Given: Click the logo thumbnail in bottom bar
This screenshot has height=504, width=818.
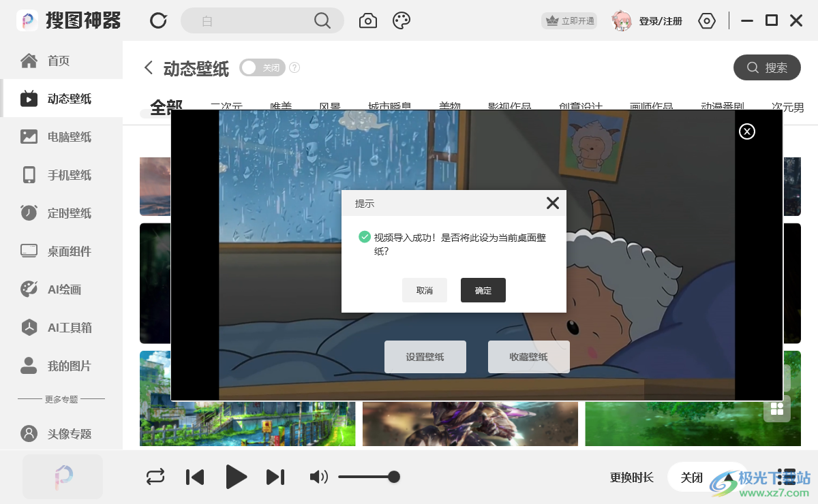Looking at the screenshot, I should [63, 477].
